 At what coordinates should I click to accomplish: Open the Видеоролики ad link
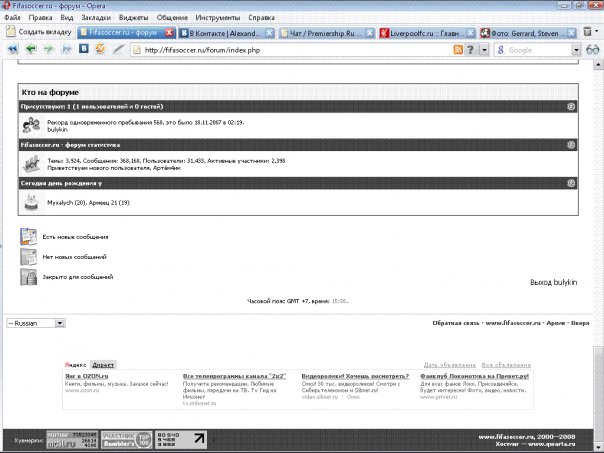coord(355,376)
